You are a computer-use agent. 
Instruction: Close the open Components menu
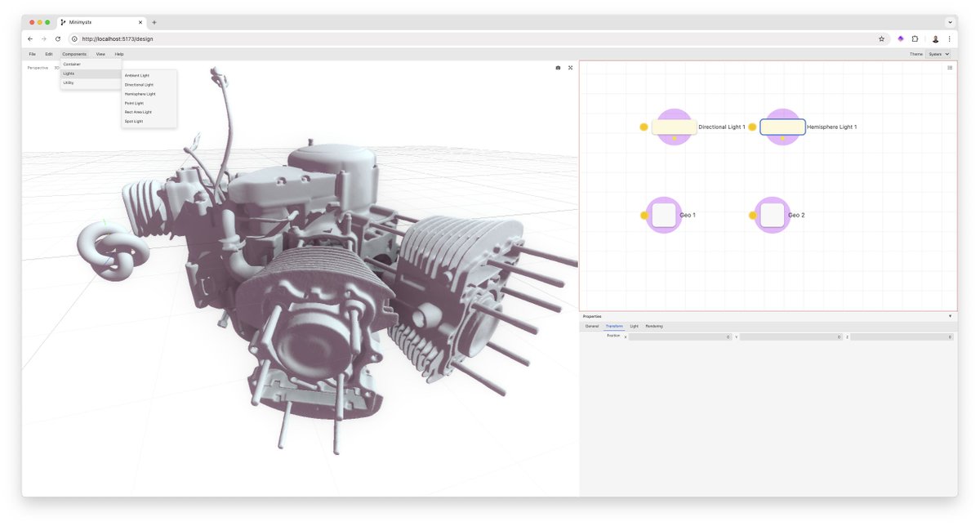coord(74,54)
